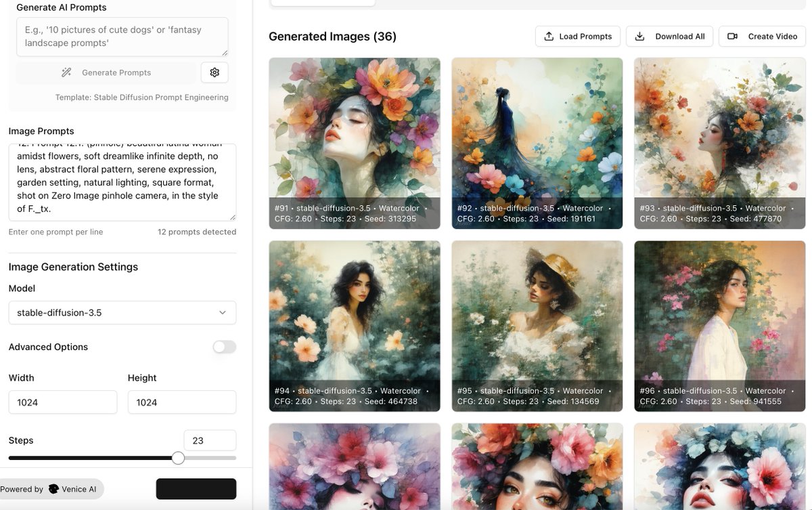The image size is (812, 510).
Task: Click the Generated Images (36) heading
Action: pos(332,37)
